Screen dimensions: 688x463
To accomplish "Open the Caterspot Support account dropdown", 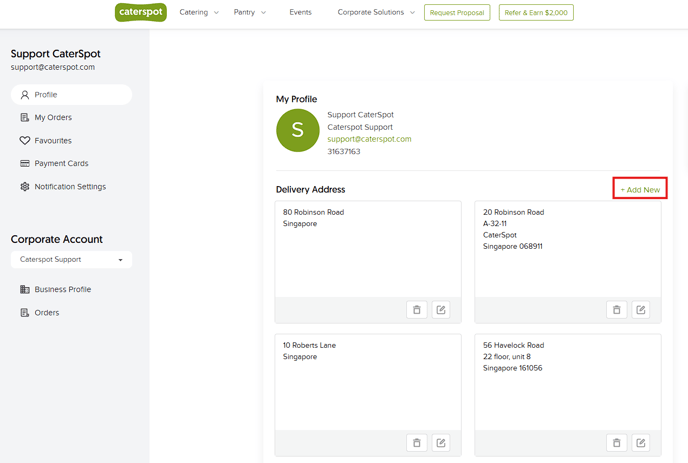I will 72,259.
